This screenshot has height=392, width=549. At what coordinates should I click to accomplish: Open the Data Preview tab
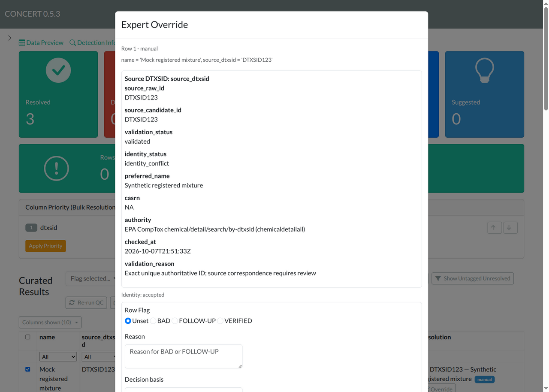pyautogui.click(x=41, y=42)
